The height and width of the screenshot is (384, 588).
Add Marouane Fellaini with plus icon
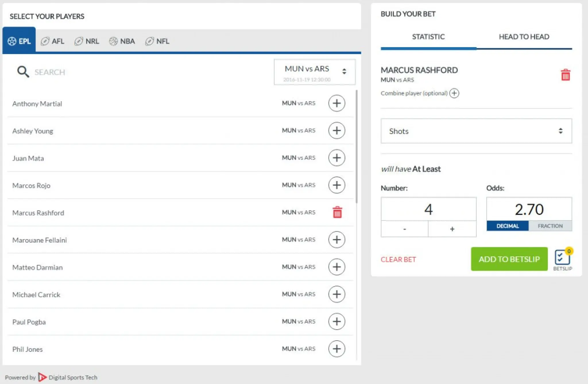[336, 240]
